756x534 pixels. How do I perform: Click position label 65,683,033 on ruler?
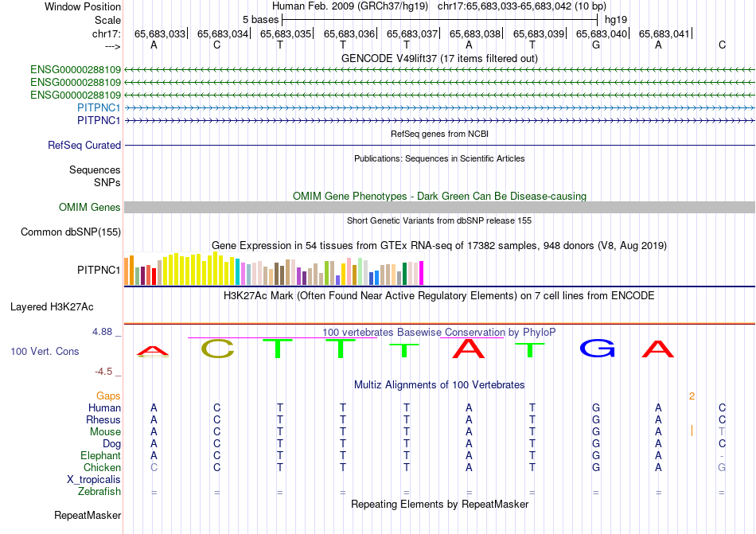(160, 33)
